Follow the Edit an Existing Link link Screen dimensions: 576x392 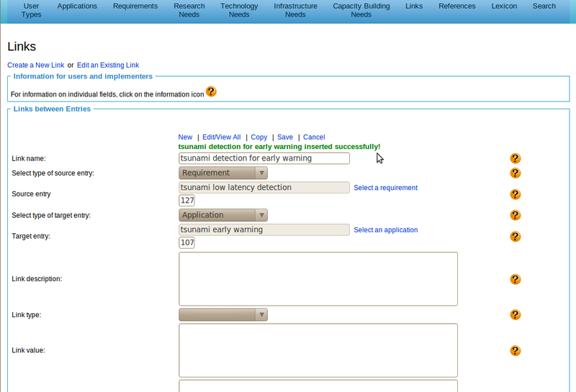pyautogui.click(x=108, y=65)
